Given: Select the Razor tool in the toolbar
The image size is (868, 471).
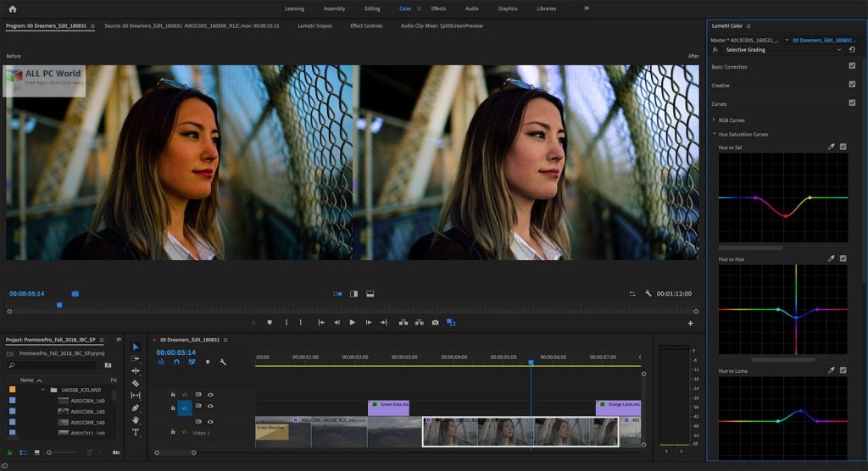Looking at the screenshot, I should point(136,383).
